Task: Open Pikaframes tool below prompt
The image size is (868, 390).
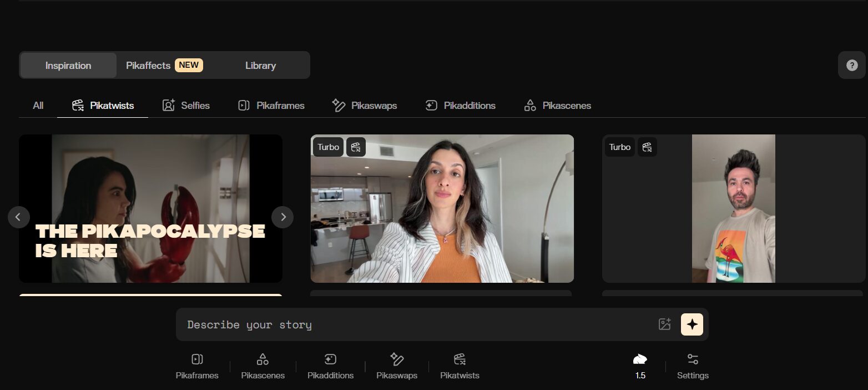Action: (197, 367)
